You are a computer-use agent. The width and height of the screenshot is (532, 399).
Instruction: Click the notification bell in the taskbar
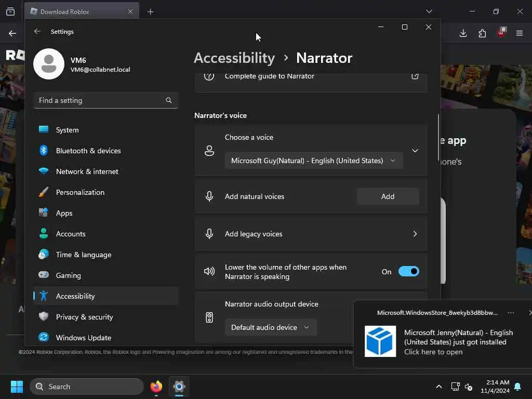tap(518, 387)
